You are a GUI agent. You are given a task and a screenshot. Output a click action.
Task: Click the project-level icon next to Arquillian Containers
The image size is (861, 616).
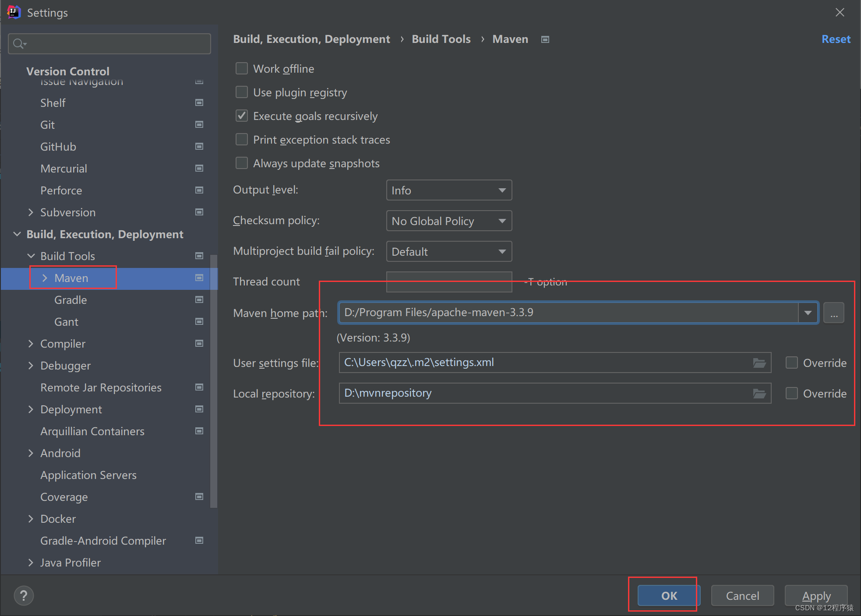(x=199, y=431)
